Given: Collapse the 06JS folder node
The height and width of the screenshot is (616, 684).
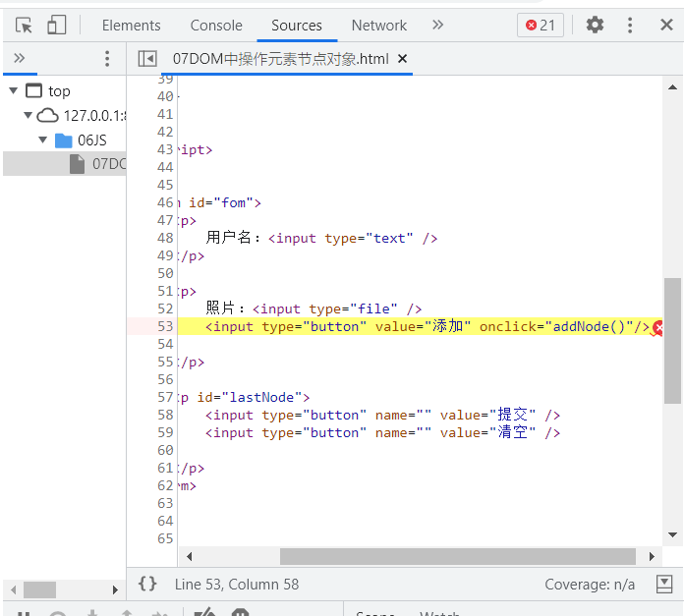Looking at the screenshot, I should pyautogui.click(x=43, y=140).
